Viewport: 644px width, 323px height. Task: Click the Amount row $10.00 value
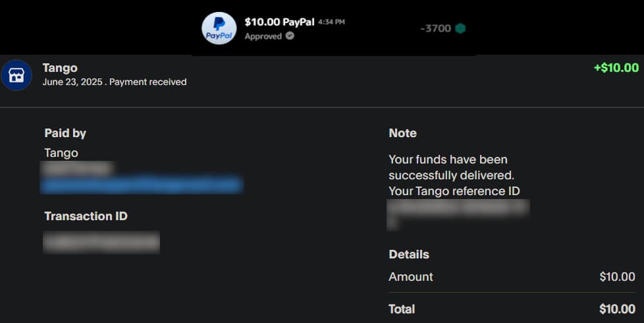[x=617, y=277]
